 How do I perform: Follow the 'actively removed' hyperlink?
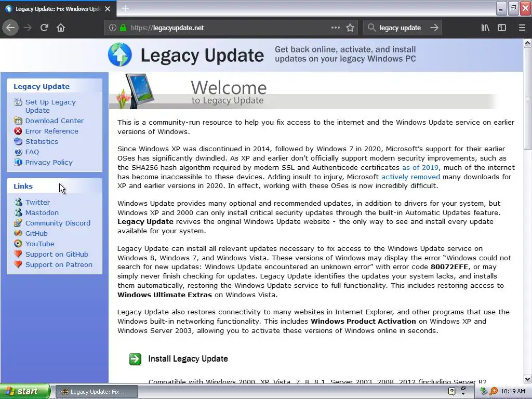pos(410,177)
